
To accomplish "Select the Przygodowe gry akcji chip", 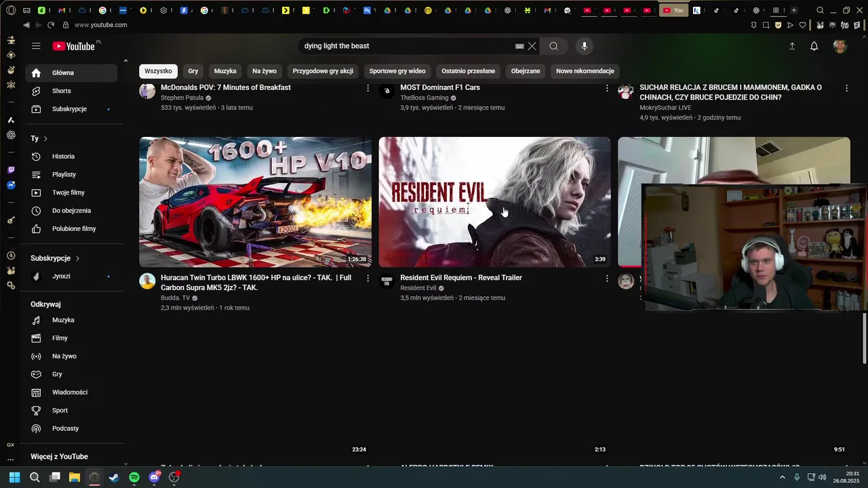I will point(323,71).
